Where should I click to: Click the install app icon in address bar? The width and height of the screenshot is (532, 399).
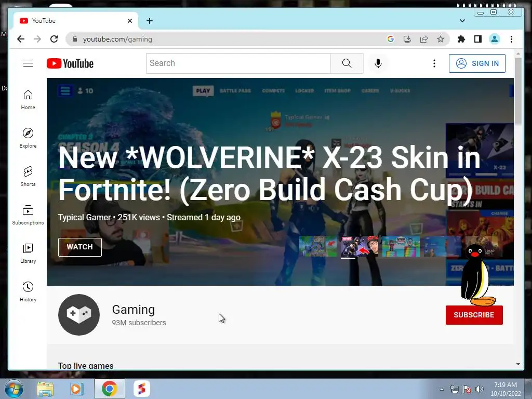[x=407, y=39]
